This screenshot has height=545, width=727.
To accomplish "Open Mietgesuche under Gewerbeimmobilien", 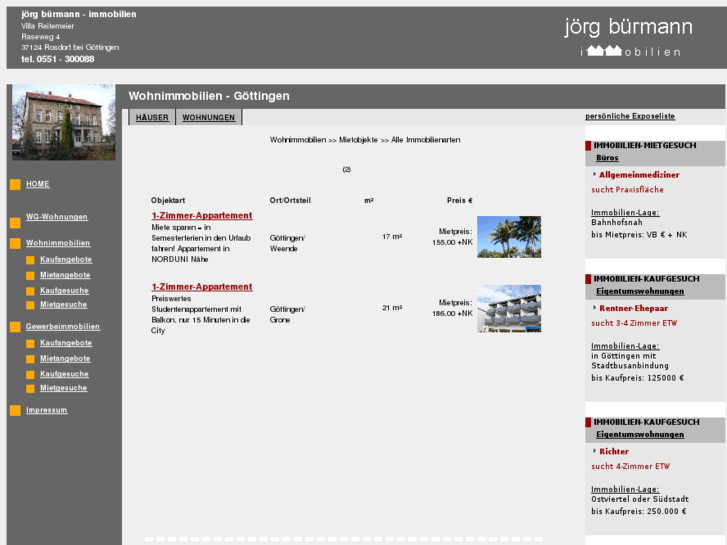I will pyautogui.click(x=64, y=388).
